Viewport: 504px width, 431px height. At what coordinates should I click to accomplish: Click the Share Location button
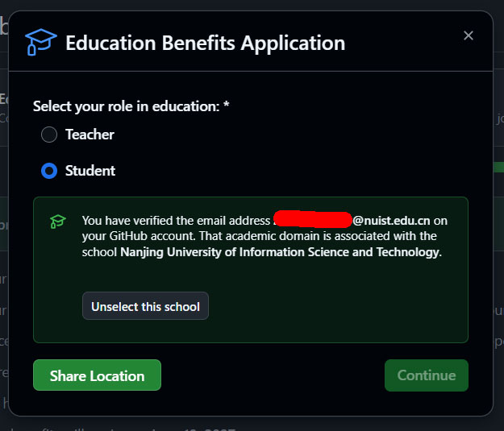(x=97, y=375)
